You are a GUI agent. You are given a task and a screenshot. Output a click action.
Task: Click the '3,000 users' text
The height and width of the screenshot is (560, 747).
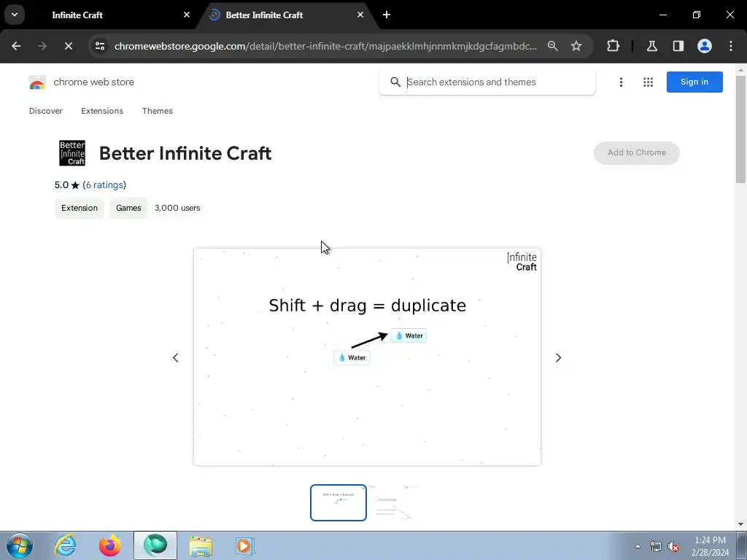point(177,208)
